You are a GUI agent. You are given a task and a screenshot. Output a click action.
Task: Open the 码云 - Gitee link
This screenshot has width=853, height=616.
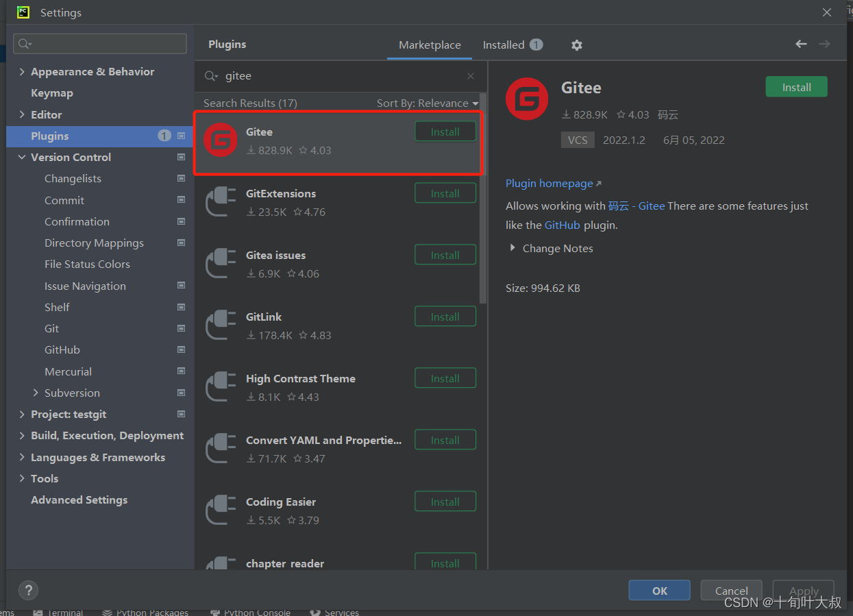(x=636, y=206)
